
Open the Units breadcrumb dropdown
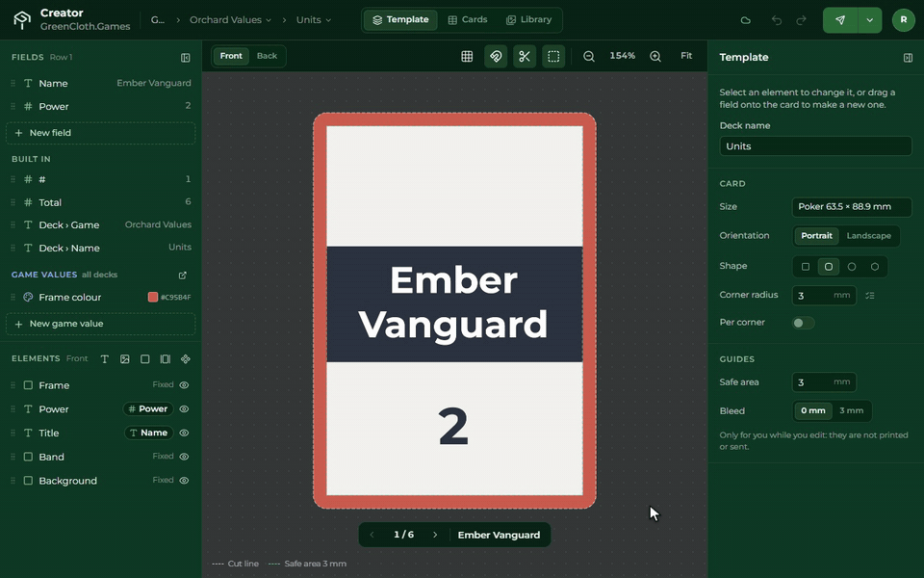314,20
